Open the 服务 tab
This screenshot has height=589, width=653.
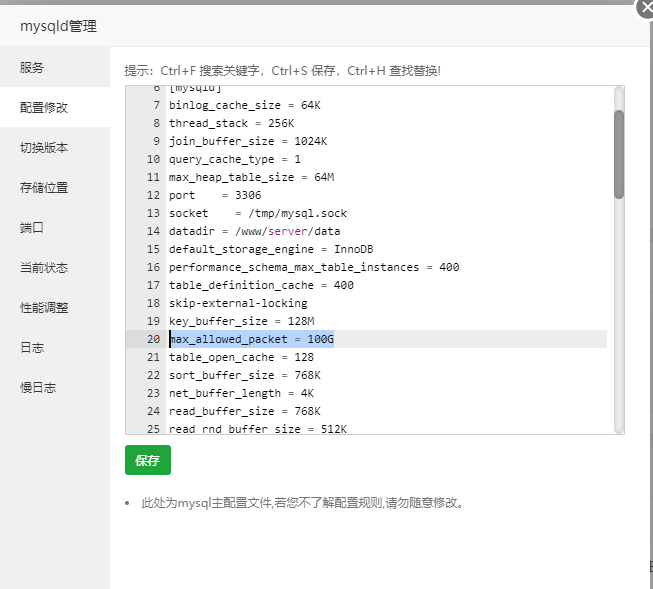55,67
